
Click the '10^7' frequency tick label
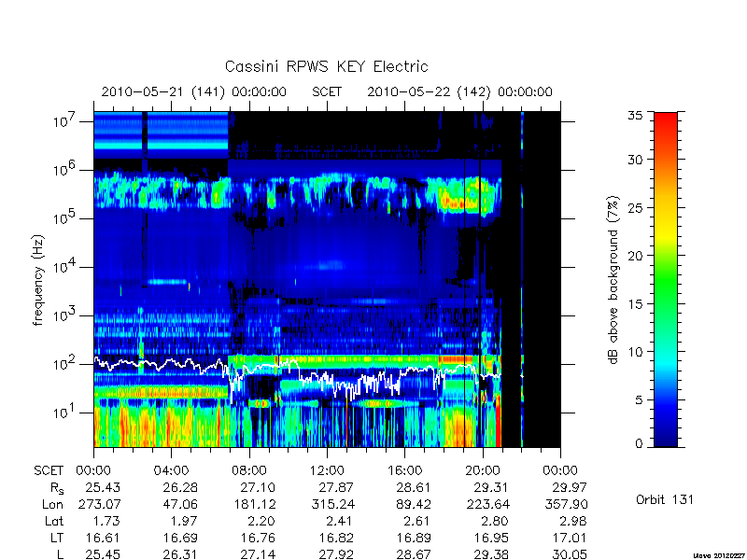[65, 121]
